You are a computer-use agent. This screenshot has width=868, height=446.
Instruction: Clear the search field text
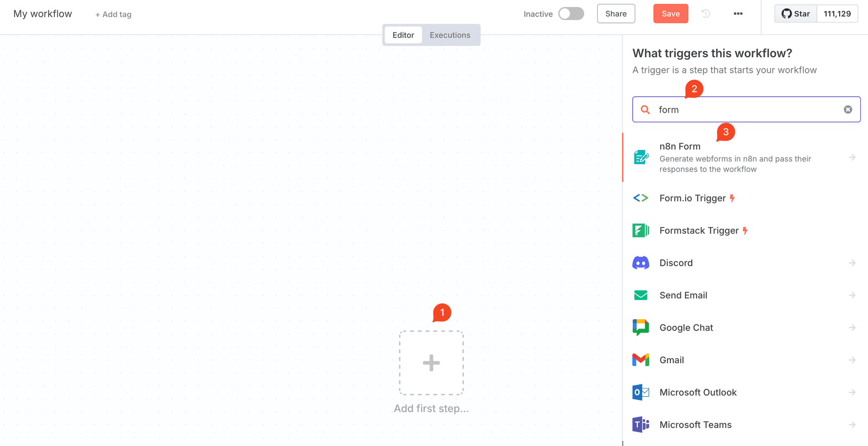coord(848,109)
